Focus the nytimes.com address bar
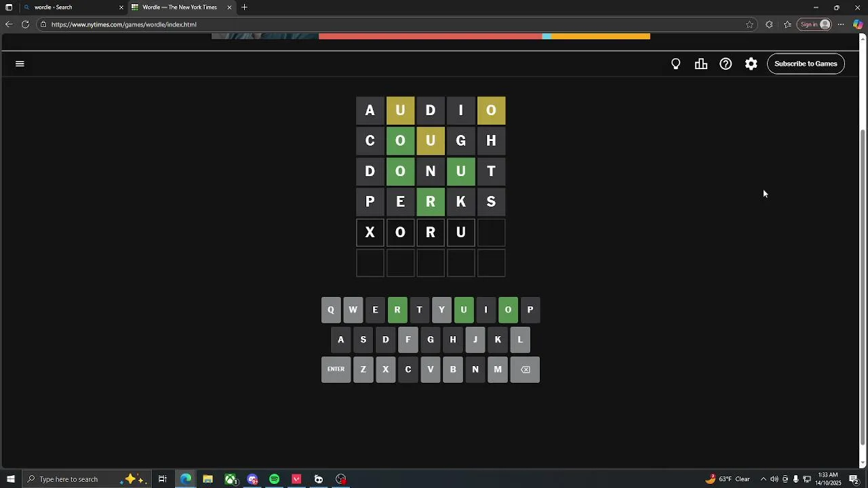The height and width of the screenshot is (488, 868). click(x=393, y=24)
